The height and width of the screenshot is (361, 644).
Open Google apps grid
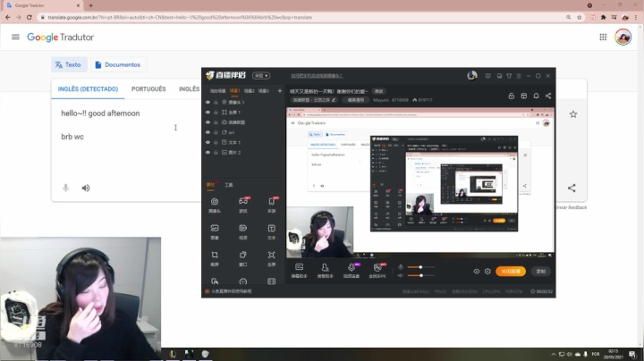(x=603, y=38)
